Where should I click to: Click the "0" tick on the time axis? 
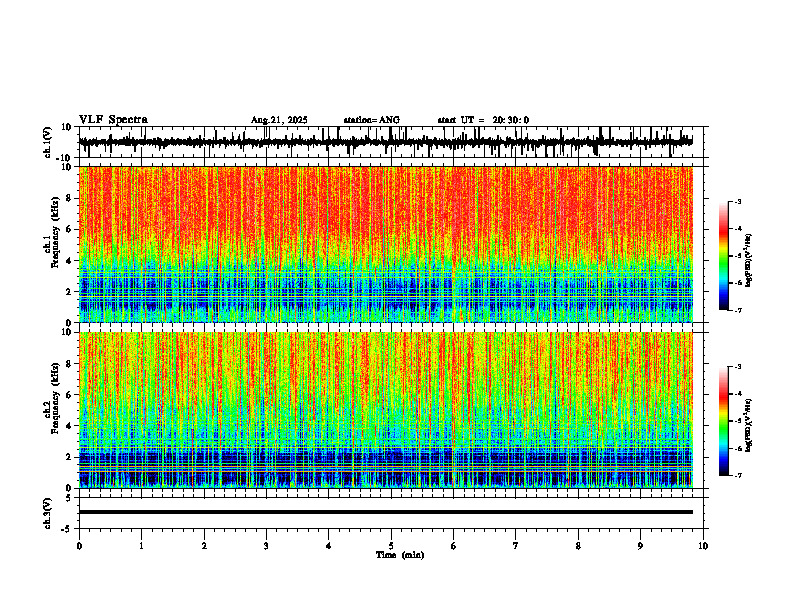79,546
